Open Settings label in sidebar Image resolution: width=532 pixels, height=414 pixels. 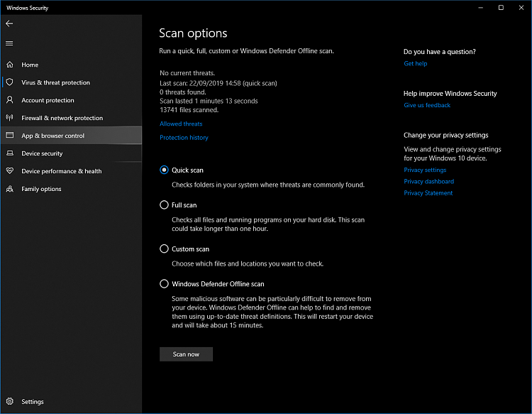tap(33, 401)
